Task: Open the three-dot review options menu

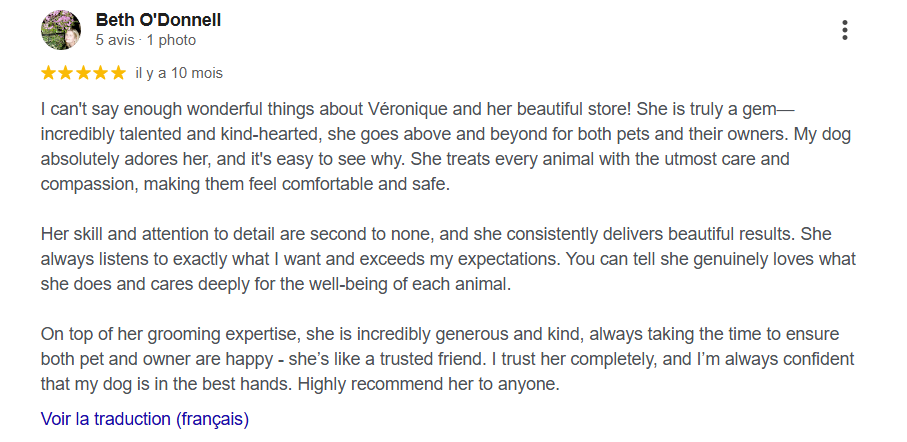Action: 845,30
